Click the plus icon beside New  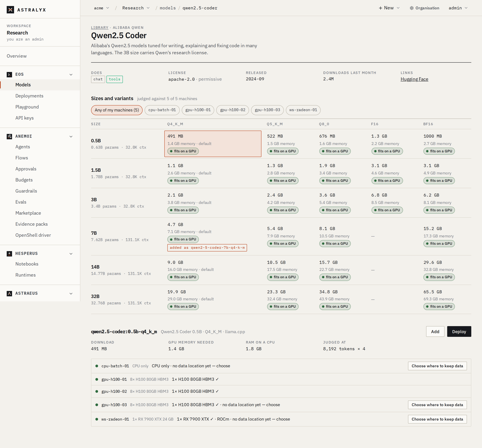point(380,8)
